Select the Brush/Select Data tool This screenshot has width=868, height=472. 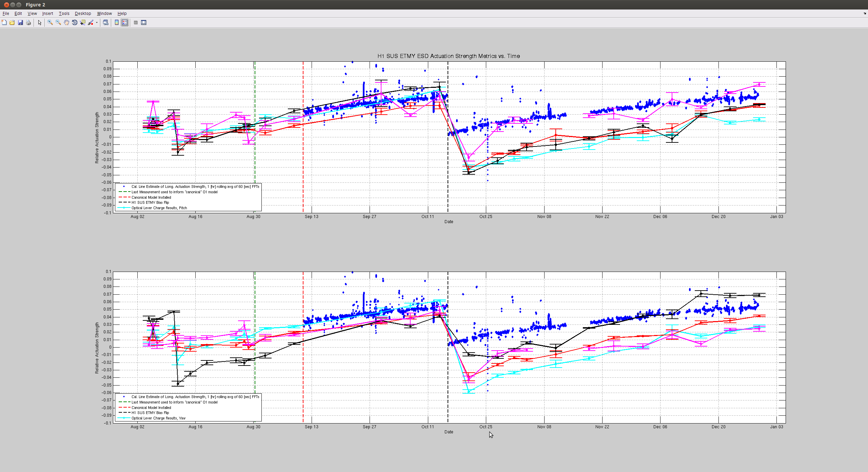[91, 23]
